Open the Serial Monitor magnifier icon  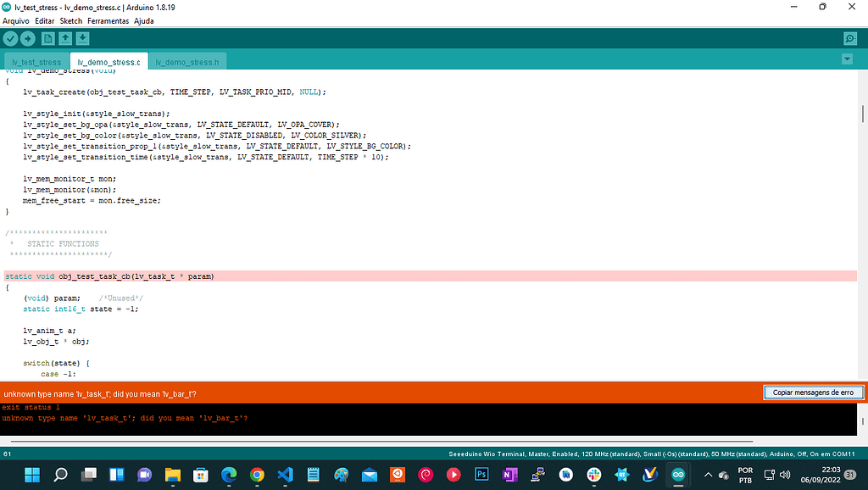pos(849,38)
